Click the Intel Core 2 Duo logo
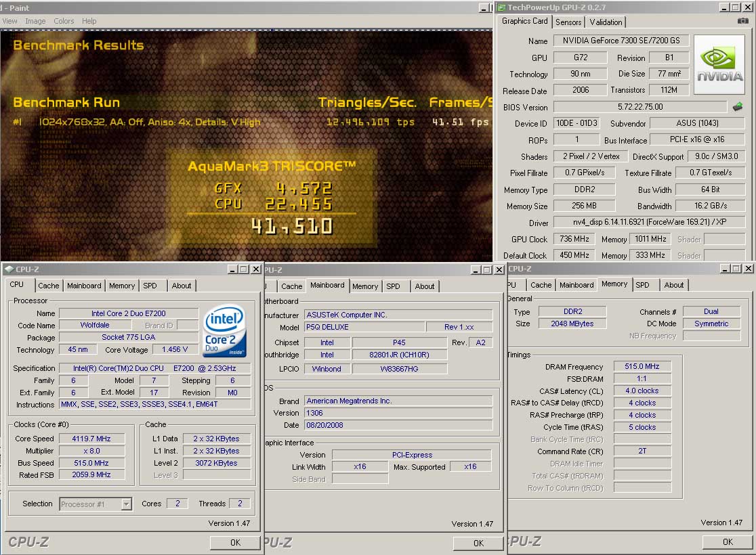756x555 pixels. pyautogui.click(x=225, y=330)
